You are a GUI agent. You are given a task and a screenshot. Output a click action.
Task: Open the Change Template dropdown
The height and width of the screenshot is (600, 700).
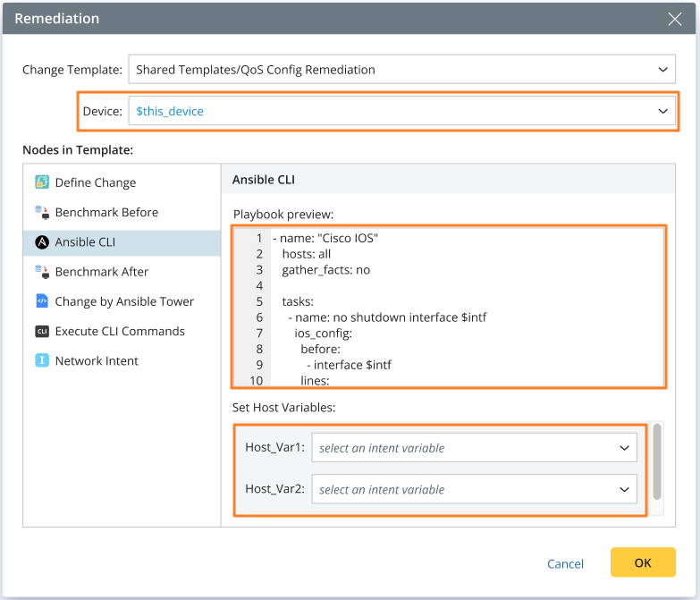click(401, 70)
